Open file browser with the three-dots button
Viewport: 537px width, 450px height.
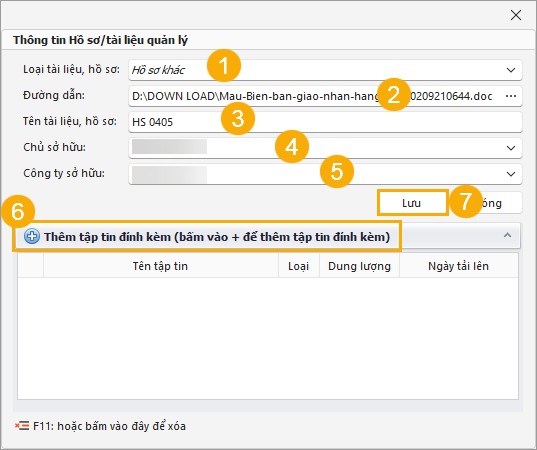pyautogui.click(x=511, y=96)
